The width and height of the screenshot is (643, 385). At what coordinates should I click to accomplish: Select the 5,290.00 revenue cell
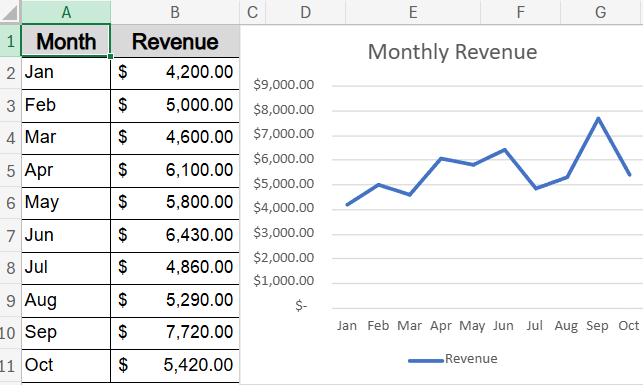[x=175, y=301]
